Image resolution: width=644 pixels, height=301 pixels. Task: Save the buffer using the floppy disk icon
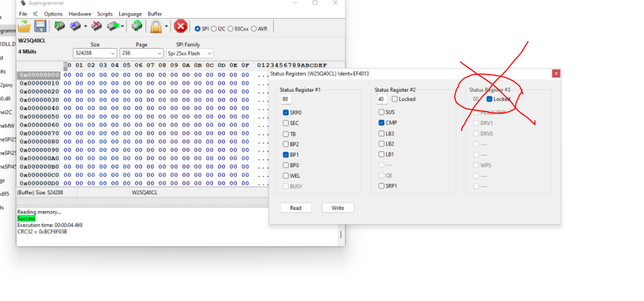(x=40, y=26)
